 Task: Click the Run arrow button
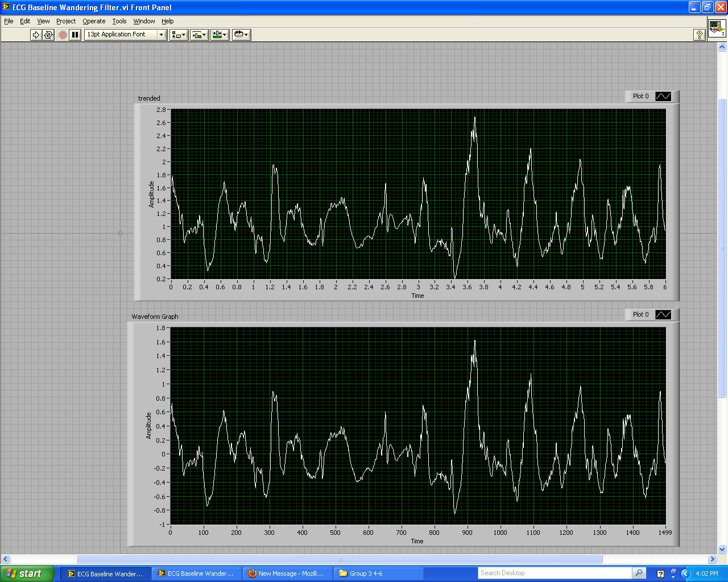[36, 35]
